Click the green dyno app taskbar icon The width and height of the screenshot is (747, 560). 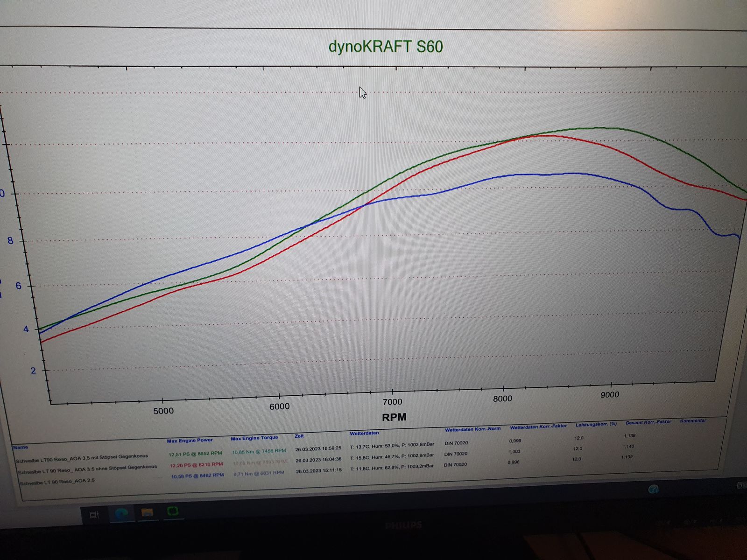pos(173,512)
